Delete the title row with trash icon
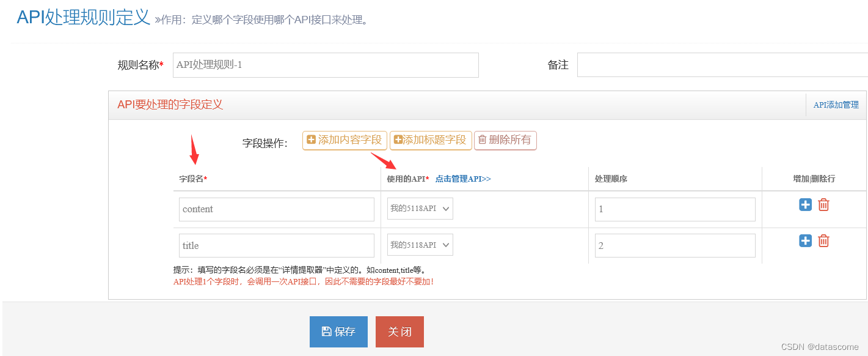 [x=823, y=241]
